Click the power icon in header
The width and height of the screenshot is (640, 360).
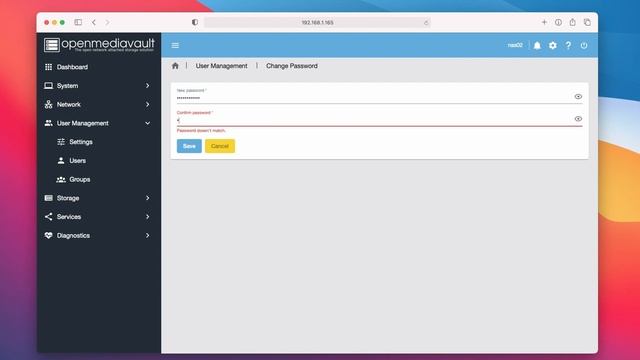(x=584, y=45)
